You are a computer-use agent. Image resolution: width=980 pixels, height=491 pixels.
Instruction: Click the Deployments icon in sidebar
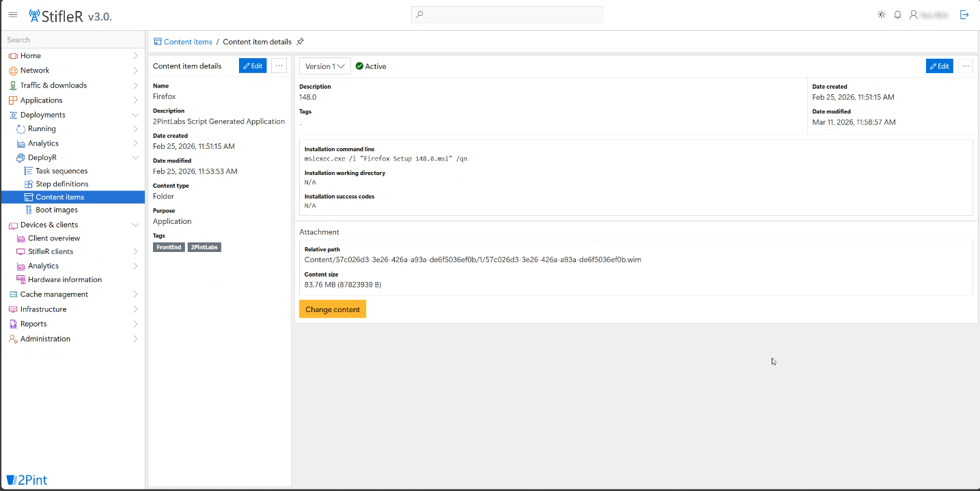coord(13,115)
